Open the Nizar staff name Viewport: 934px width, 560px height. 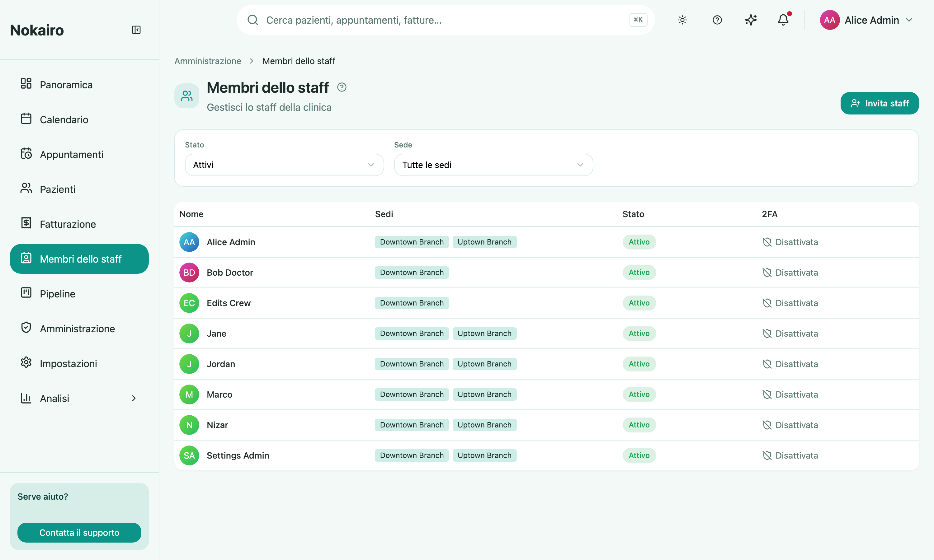(x=217, y=425)
